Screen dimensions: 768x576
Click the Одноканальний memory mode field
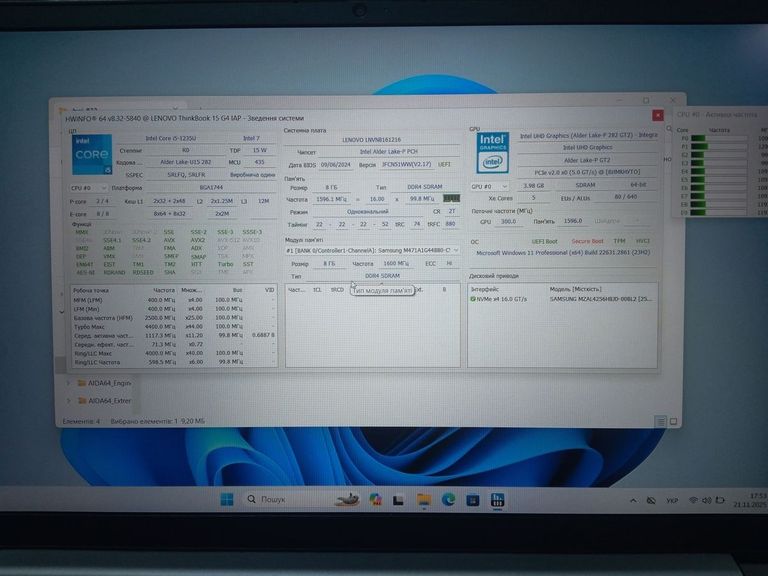[x=367, y=212]
